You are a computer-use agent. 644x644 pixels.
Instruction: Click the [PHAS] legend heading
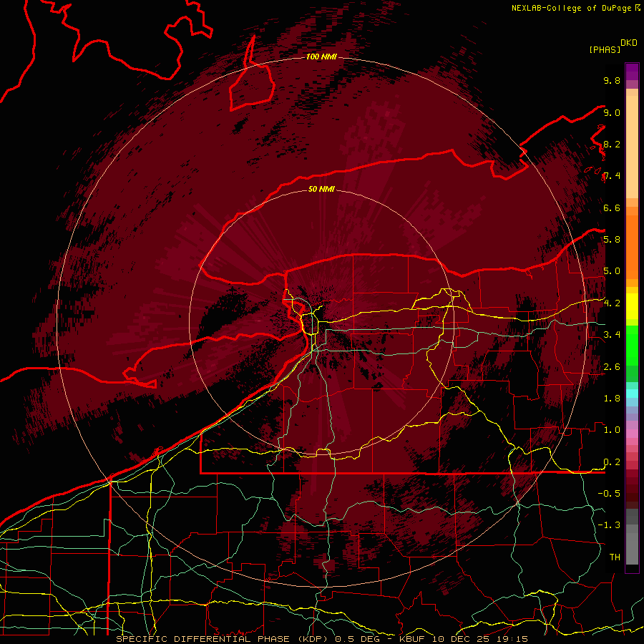coord(605,49)
